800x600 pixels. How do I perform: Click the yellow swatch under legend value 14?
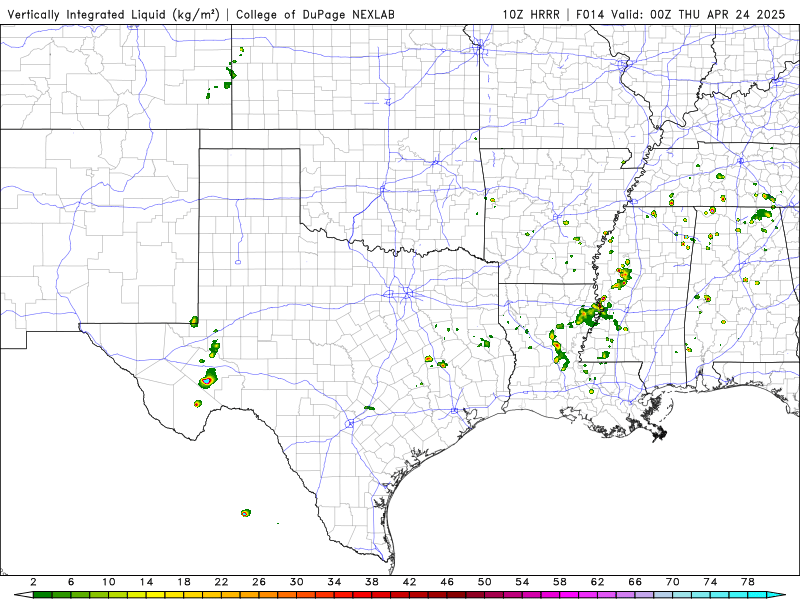pyautogui.click(x=156, y=595)
